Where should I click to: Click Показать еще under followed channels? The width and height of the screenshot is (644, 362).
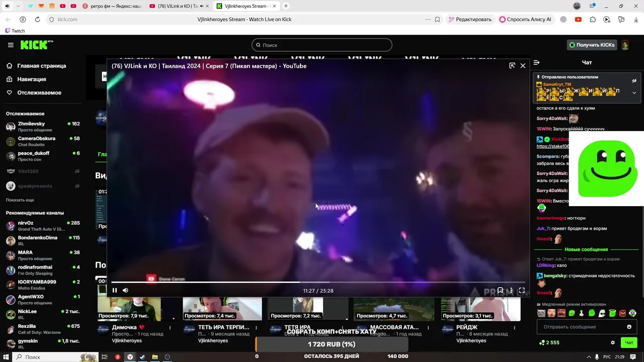point(20,200)
